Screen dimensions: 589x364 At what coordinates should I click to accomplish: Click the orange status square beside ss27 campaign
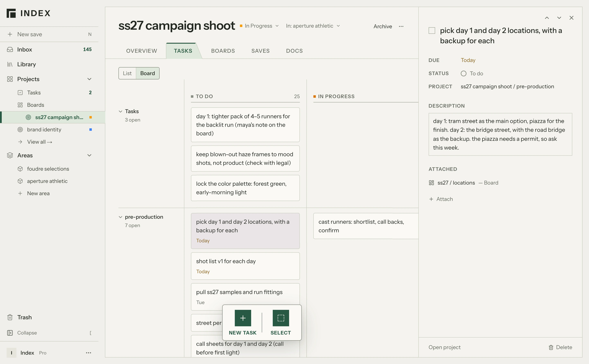(91, 117)
